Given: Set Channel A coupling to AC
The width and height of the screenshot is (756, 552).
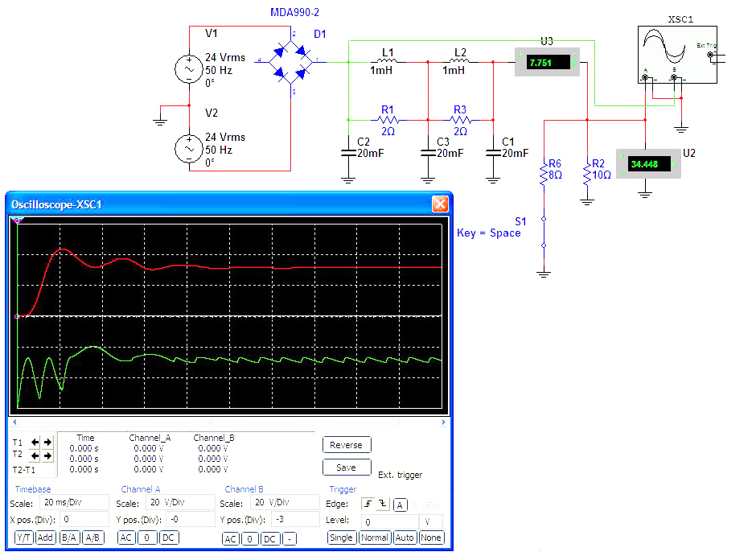Looking at the screenshot, I should click(126, 538).
